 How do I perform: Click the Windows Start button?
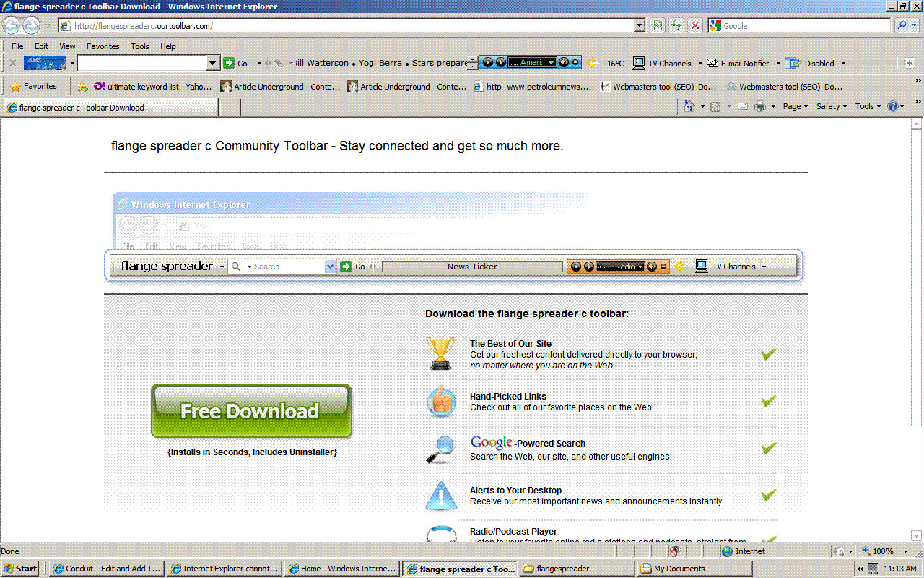(x=20, y=569)
